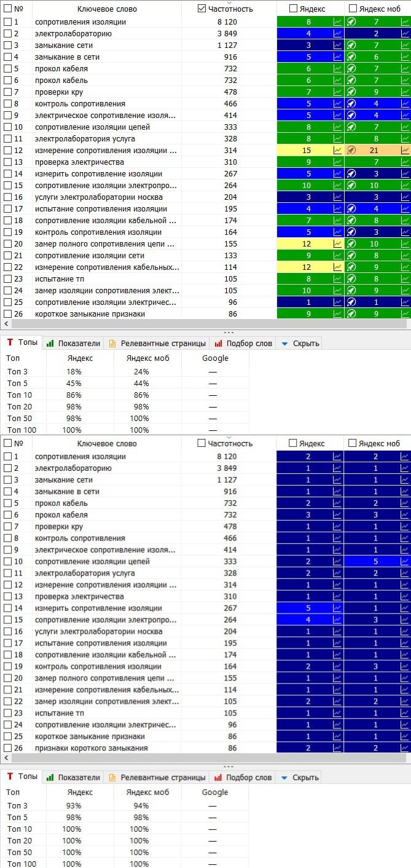Click the left arrow of the upper horizontal scrollbar
The width and height of the screenshot is (411, 868).
7,323
